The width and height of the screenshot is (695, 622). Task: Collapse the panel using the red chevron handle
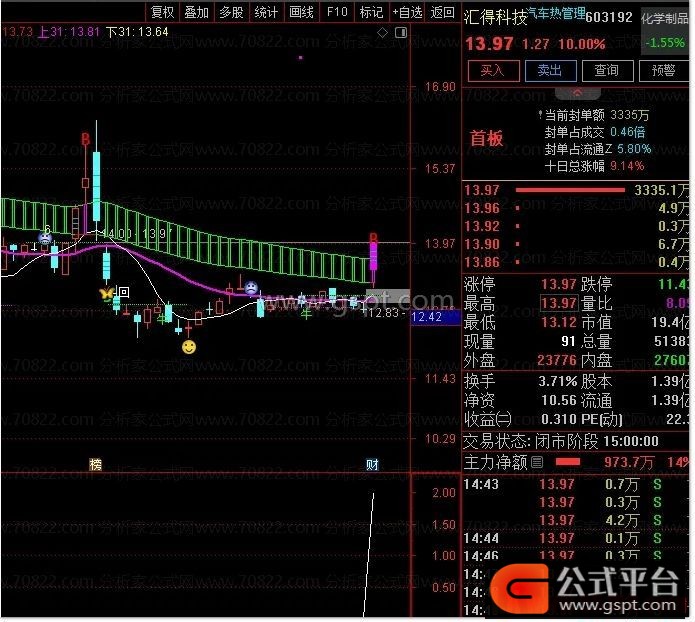[x=578, y=94]
